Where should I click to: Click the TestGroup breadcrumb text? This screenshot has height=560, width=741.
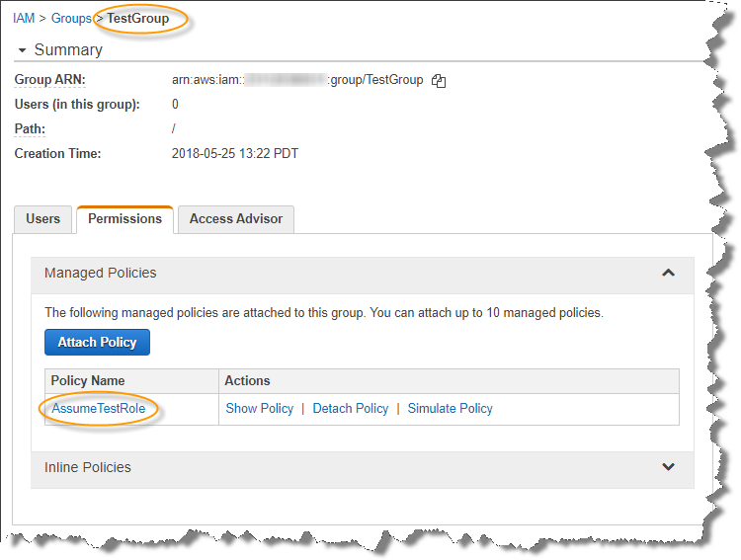tap(138, 19)
